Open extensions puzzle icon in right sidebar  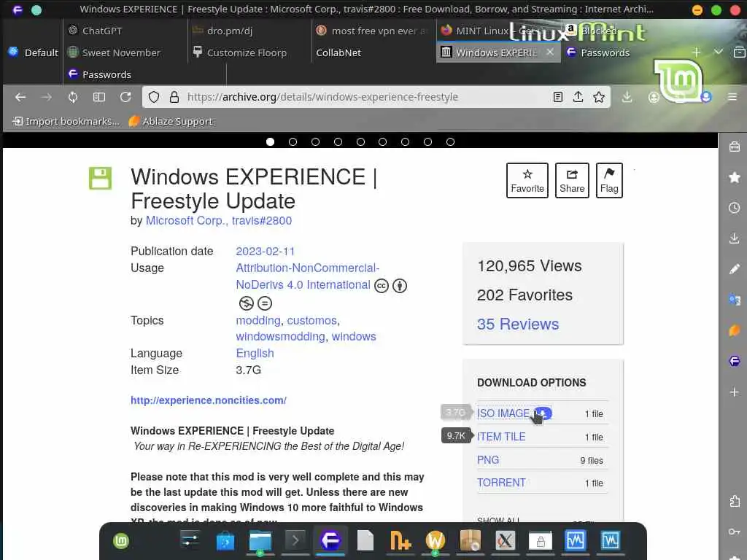(734, 501)
